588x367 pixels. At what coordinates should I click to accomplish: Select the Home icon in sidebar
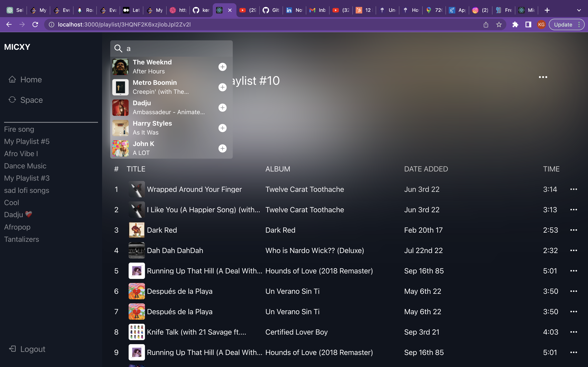pos(12,79)
